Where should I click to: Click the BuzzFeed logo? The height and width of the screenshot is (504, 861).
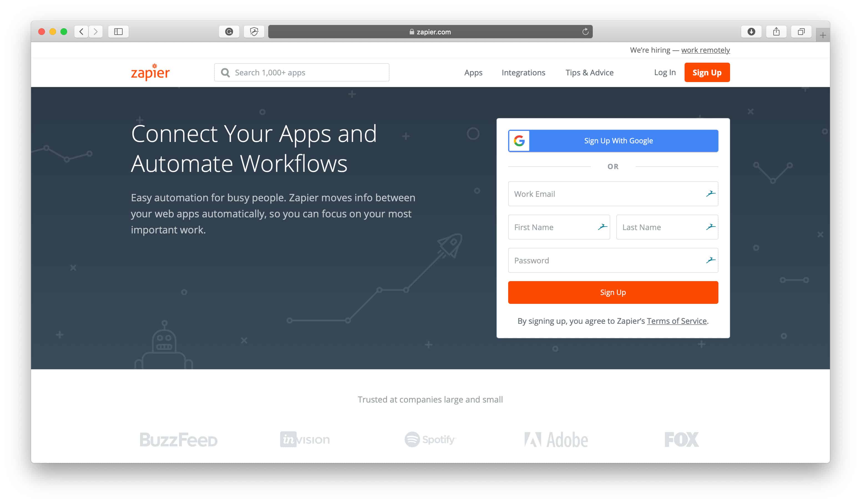(x=178, y=439)
